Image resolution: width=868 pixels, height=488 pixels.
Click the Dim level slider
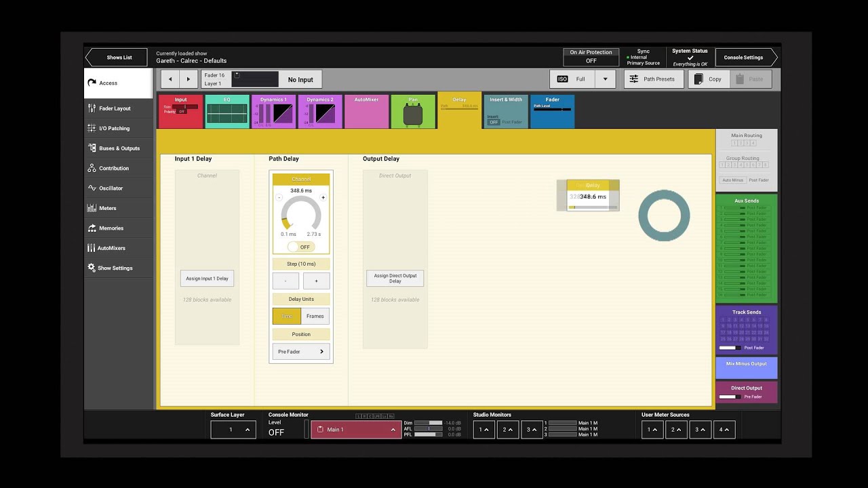[x=429, y=423]
